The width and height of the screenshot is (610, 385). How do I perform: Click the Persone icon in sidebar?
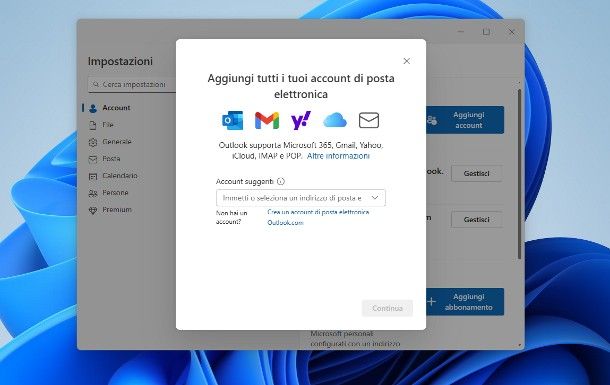[x=93, y=193]
